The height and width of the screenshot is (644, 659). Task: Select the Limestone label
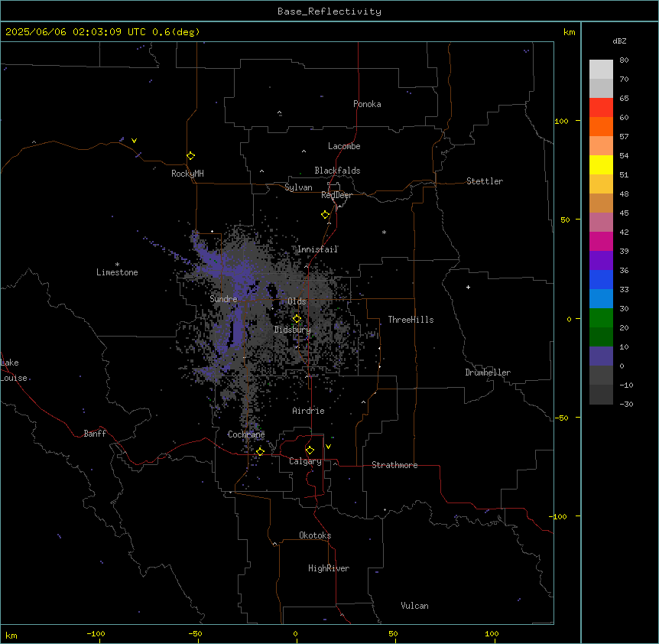pos(117,272)
